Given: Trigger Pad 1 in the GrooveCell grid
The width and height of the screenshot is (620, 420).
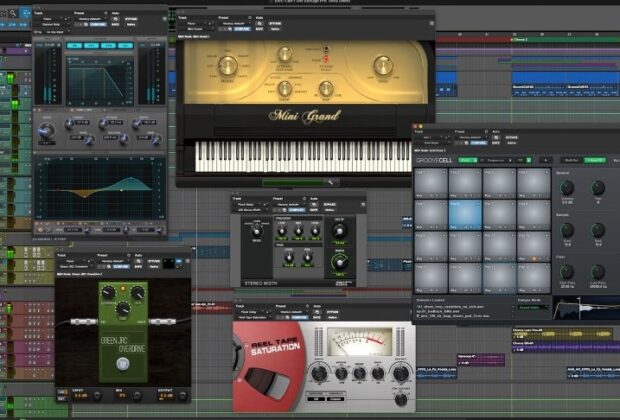Looking at the screenshot, I should click(431, 184).
